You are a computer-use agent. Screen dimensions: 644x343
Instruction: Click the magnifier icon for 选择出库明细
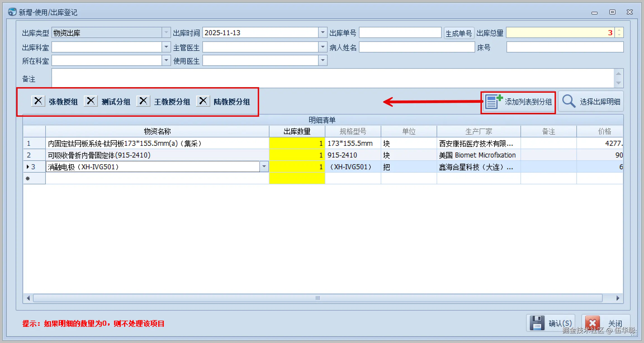569,101
